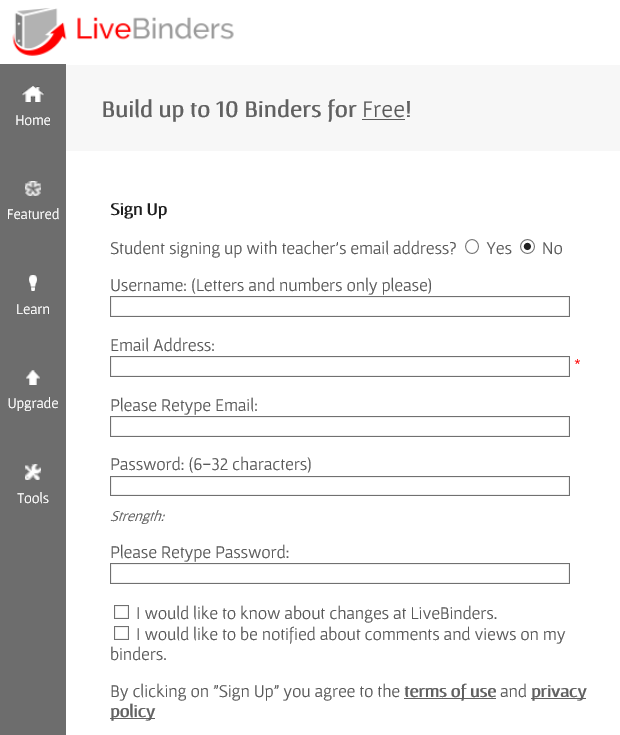Screen dimensions: 620x735
Task: Focus the Please Retype Password field
Action: [339, 574]
